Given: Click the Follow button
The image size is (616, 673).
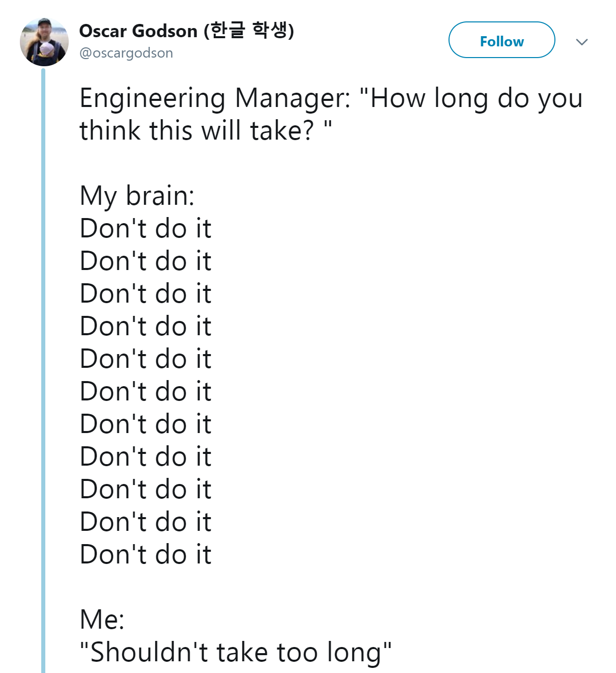Looking at the screenshot, I should tap(501, 40).
